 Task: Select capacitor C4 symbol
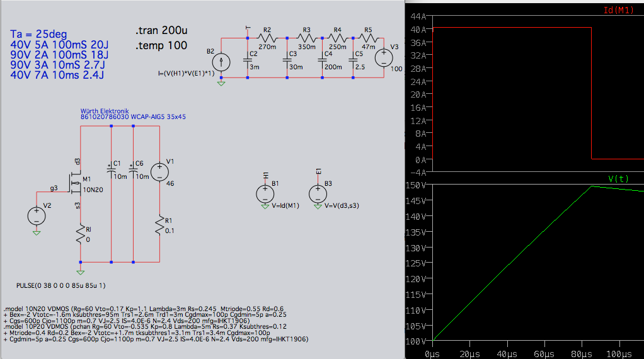(322, 60)
